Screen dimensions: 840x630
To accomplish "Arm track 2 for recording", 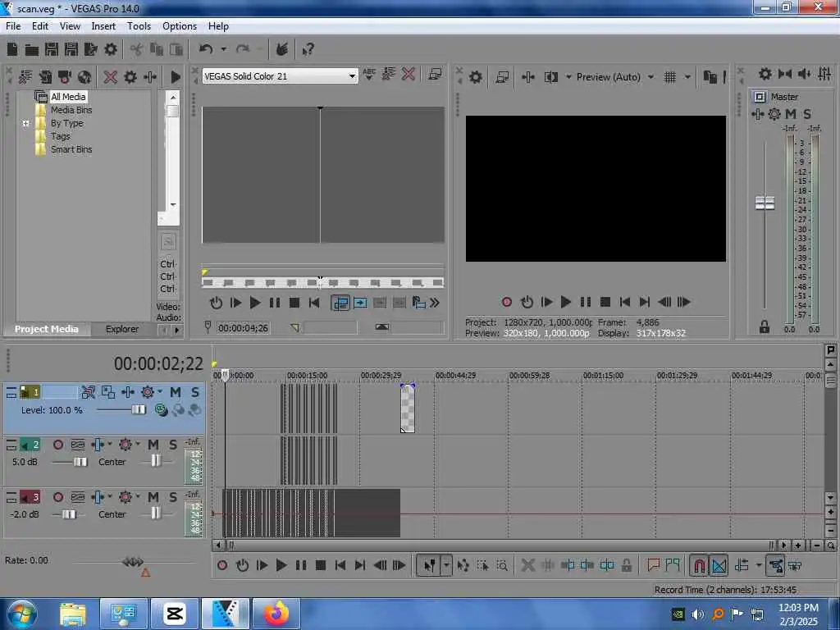I will point(58,445).
